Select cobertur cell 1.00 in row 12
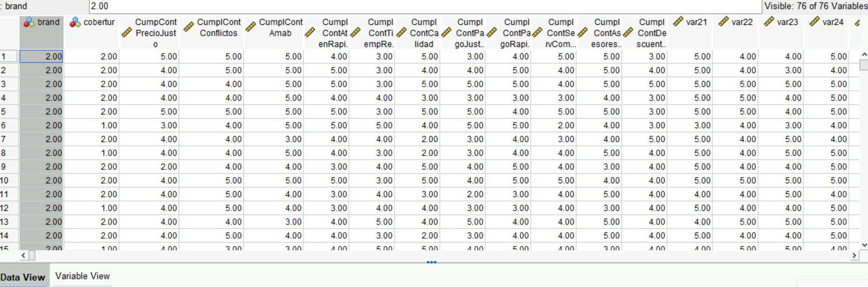This screenshot has height=287, width=868. (92, 208)
